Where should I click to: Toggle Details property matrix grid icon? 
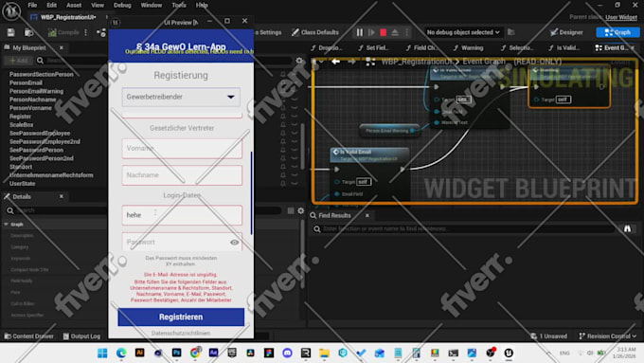pyautogui.click(x=291, y=210)
